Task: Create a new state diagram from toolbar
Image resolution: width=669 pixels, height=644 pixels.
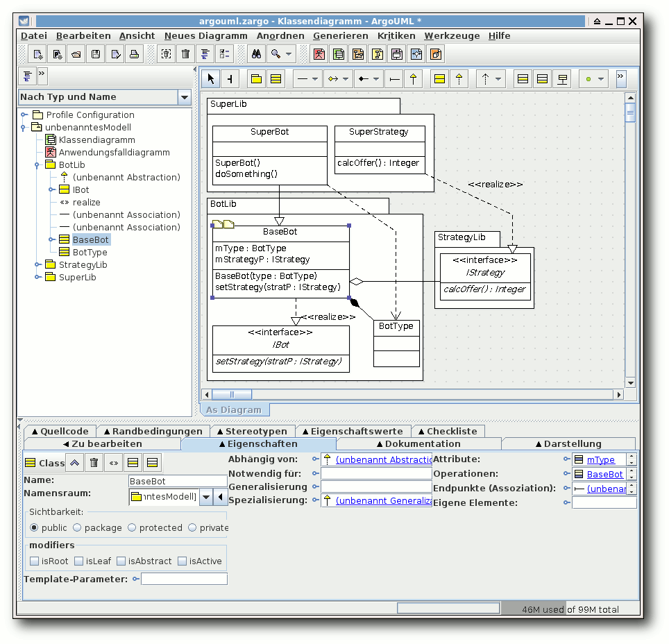Action: [x=378, y=54]
